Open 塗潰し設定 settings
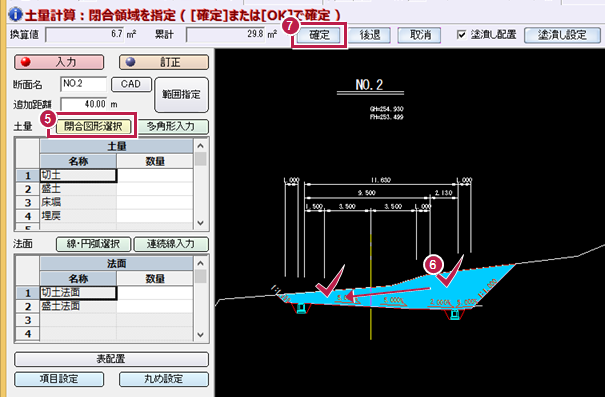The height and width of the screenshot is (397, 605). pyautogui.click(x=562, y=35)
